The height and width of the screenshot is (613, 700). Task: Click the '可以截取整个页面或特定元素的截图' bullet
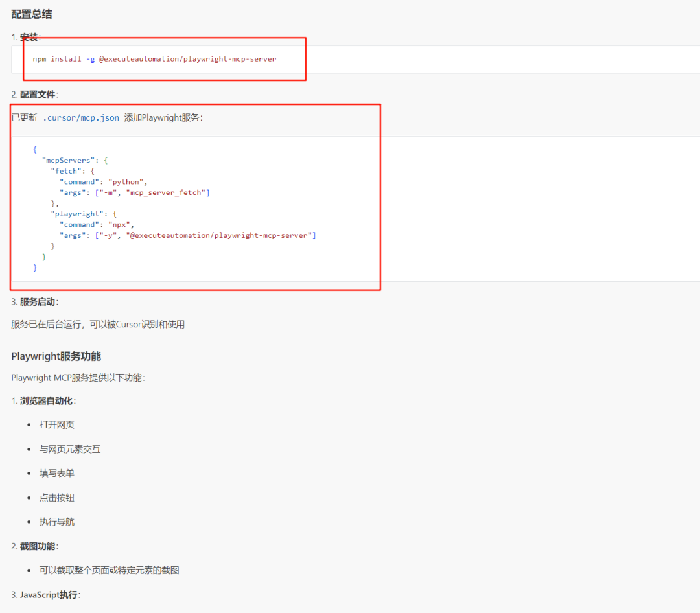coord(110,571)
